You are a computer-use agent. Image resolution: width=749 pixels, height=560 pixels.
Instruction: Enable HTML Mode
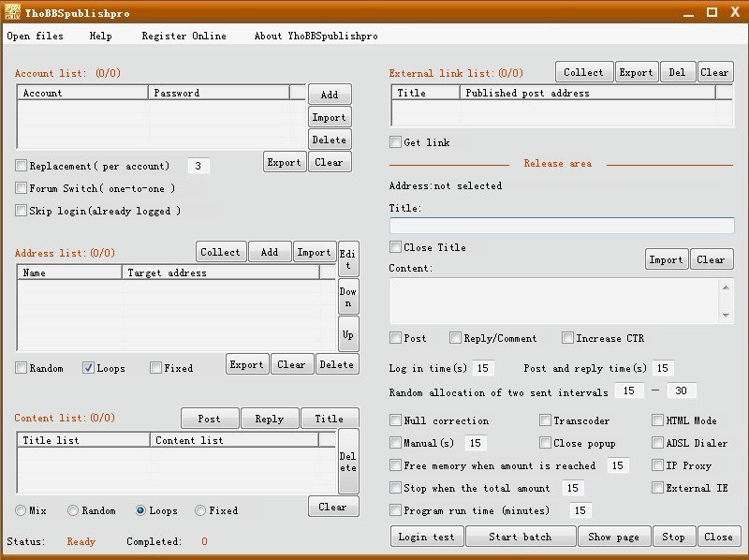click(657, 420)
